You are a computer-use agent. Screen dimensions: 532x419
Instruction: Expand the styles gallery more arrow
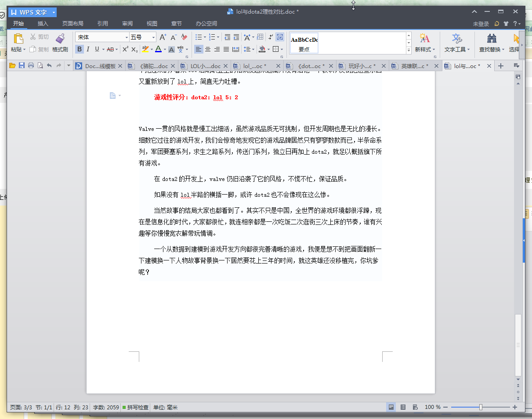(409, 51)
